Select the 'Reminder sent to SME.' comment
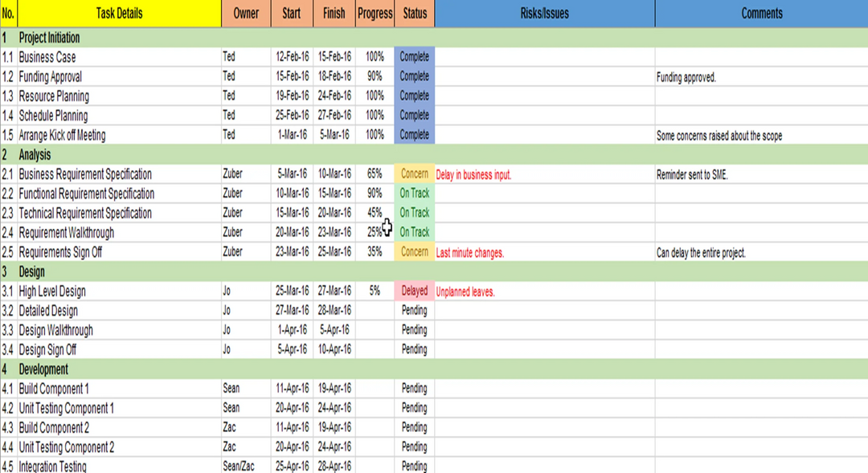 (692, 175)
